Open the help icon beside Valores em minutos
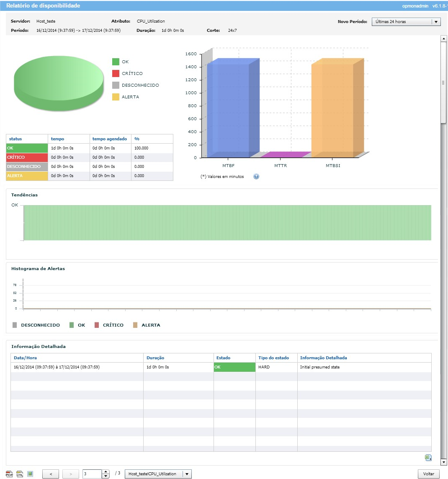 click(256, 177)
